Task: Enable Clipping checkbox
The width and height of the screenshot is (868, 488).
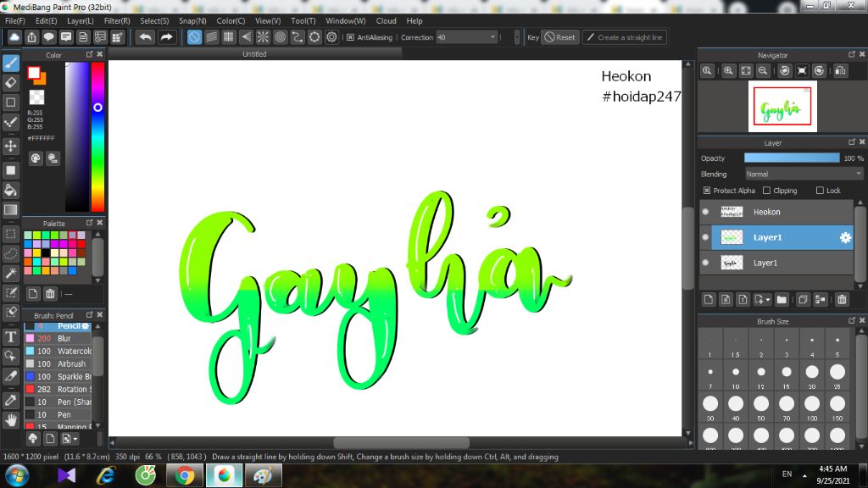Action: click(x=766, y=191)
